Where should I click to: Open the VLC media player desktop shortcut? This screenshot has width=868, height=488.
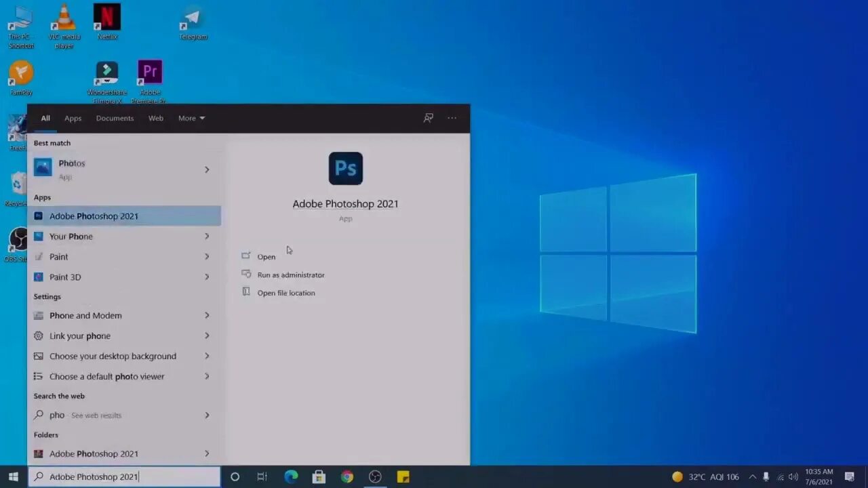64,26
